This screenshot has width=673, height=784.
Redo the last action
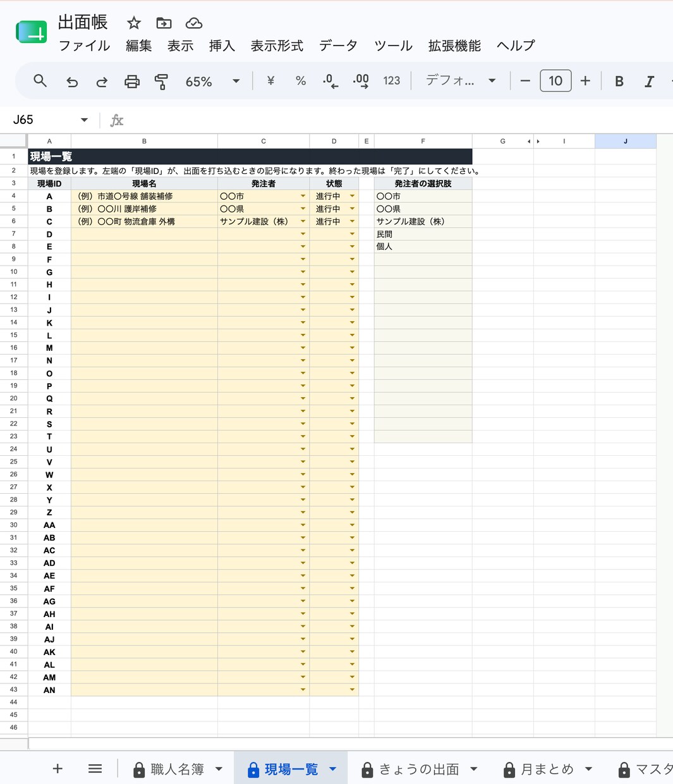[x=102, y=81]
